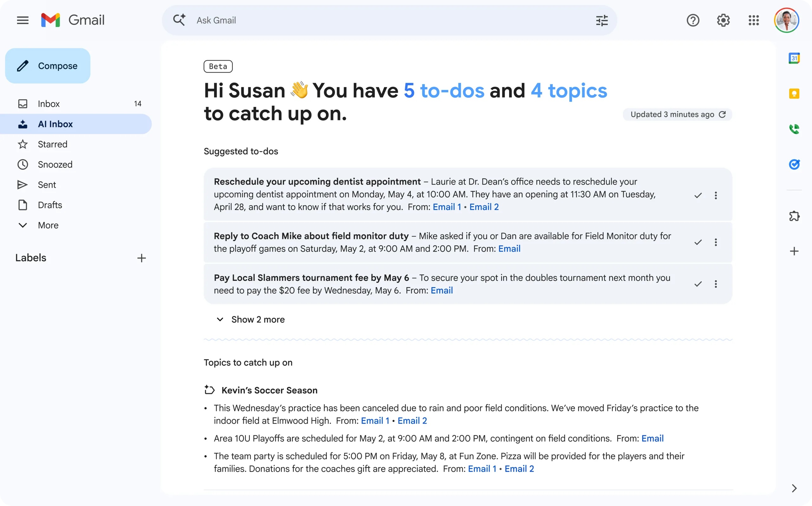Select AI Inbox in the sidebar
The height and width of the screenshot is (506, 812).
[x=55, y=124]
